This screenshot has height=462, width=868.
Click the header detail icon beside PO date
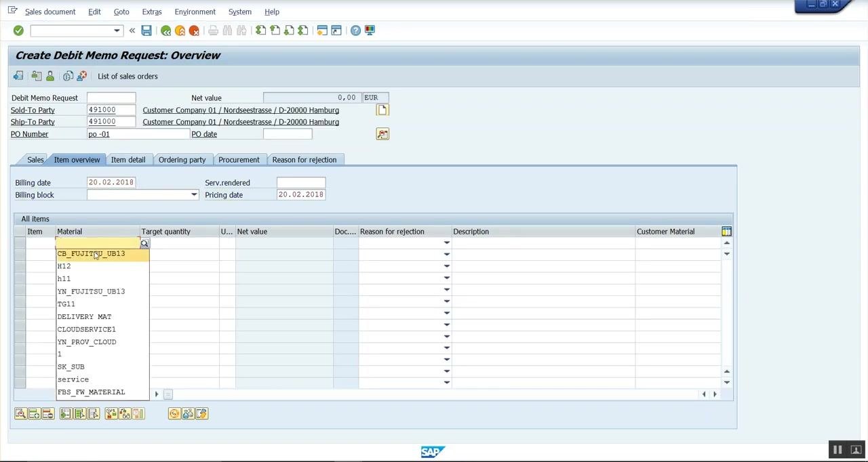point(382,134)
